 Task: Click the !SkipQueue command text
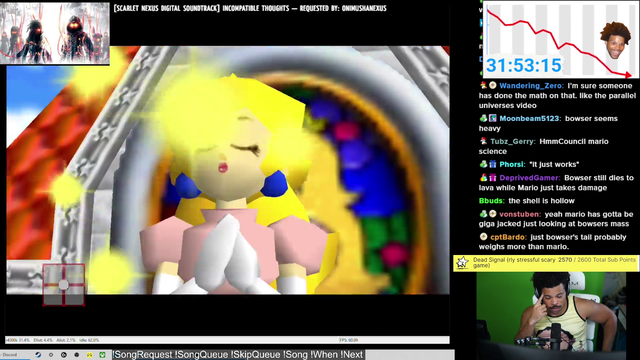pyautogui.click(x=256, y=355)
